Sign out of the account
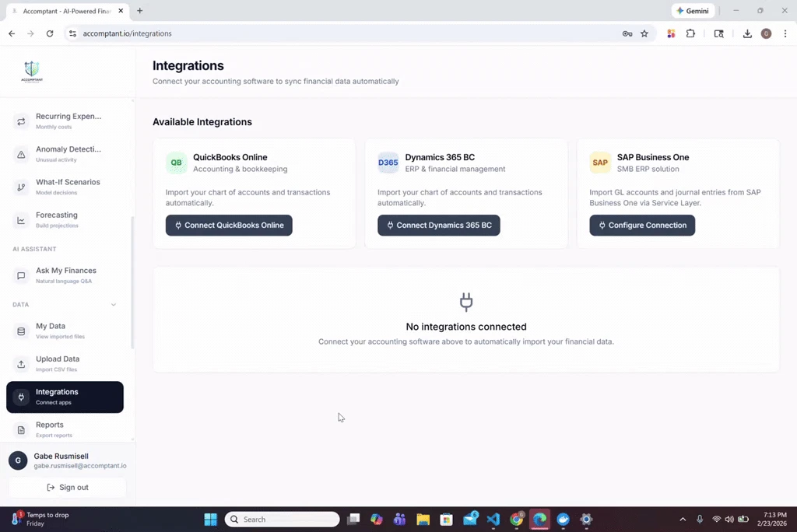The width and height of the screenshot is (797, 532). (x=68, y=488)
